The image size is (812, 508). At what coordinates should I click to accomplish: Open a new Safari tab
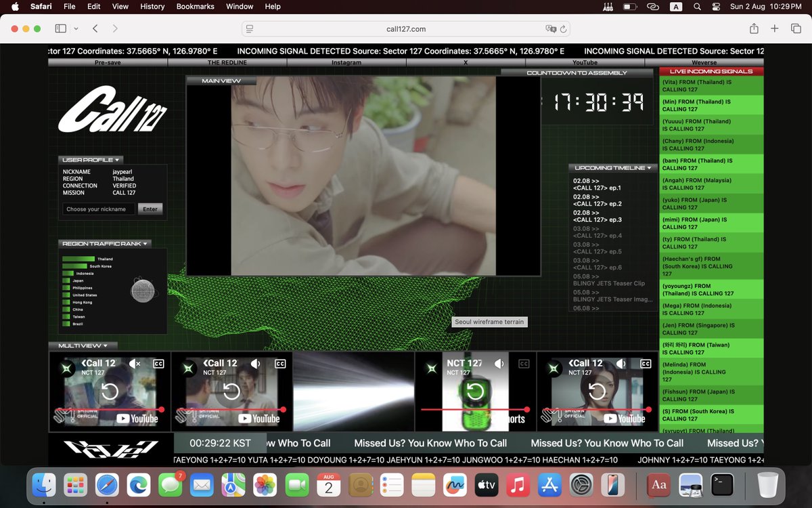(775, 28)
